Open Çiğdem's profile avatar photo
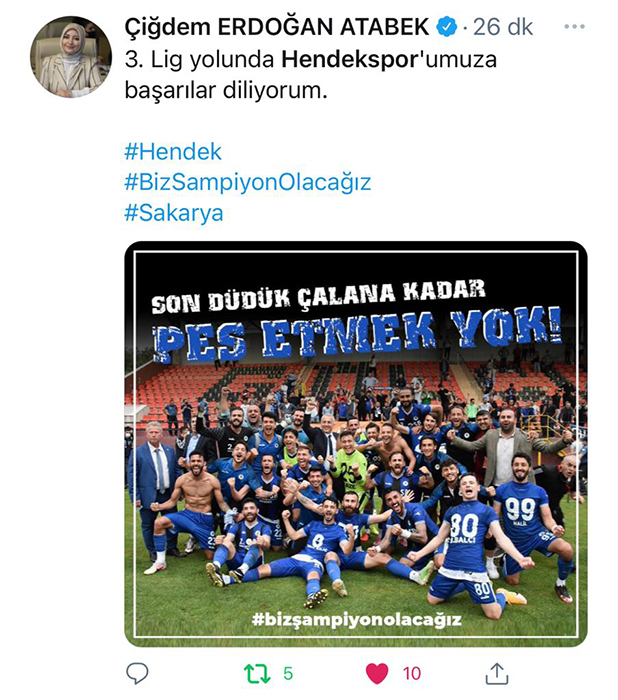This screenshot has height=700, width=618. click(x=71, y=56)
